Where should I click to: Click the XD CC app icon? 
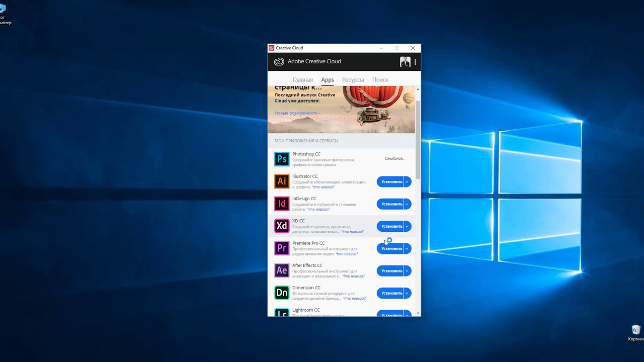click(282, 226)
